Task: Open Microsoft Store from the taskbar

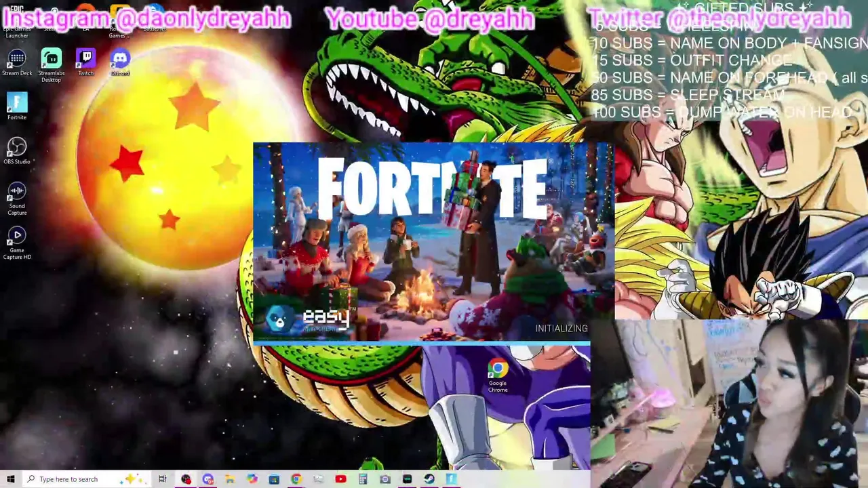Action: [274, 479]
